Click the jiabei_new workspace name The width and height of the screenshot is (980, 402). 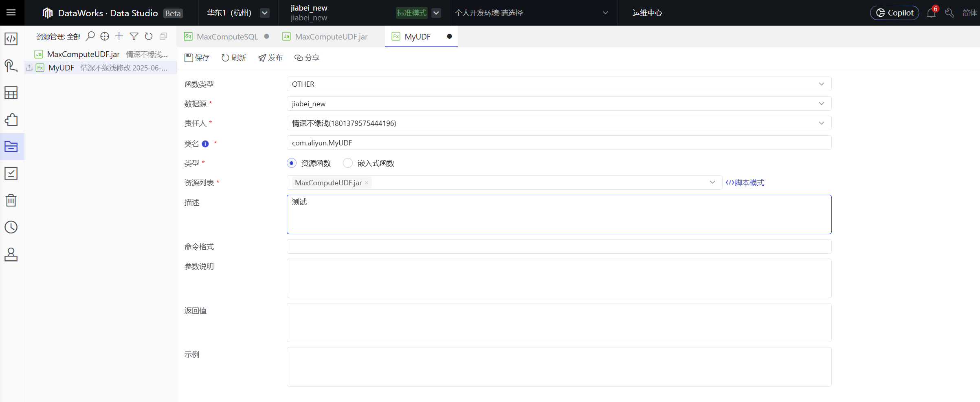point(309,8)
